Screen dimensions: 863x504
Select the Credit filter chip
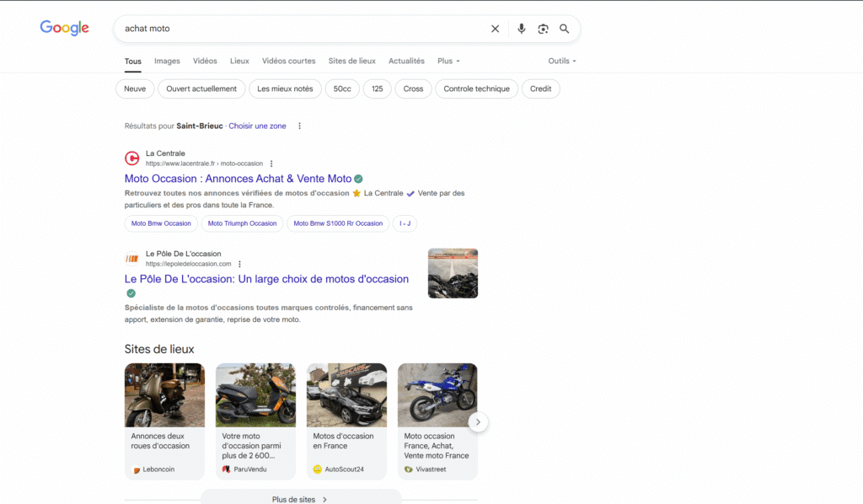click(540, 88)
